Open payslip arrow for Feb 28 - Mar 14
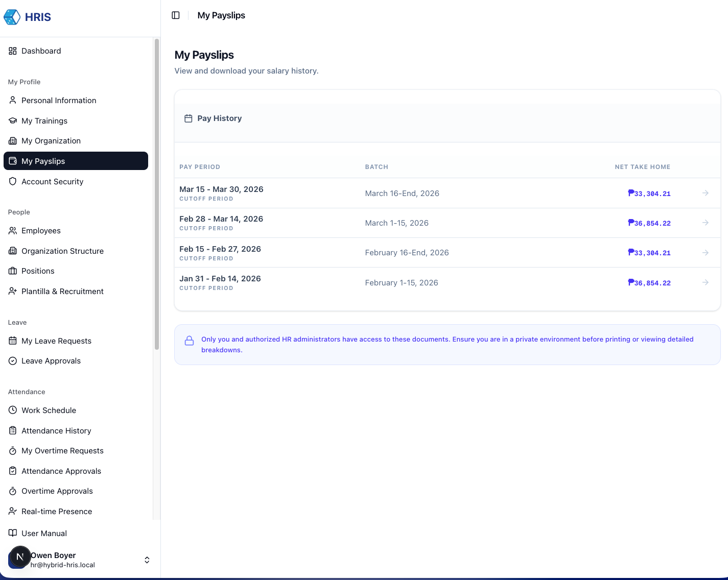This screenshot has width=728, height=580. 705,223
